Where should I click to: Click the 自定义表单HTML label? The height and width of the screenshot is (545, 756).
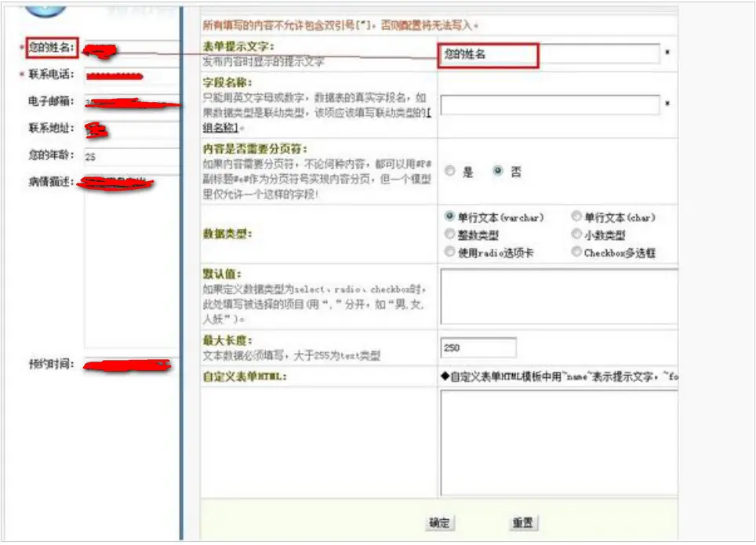click(245, 376)
